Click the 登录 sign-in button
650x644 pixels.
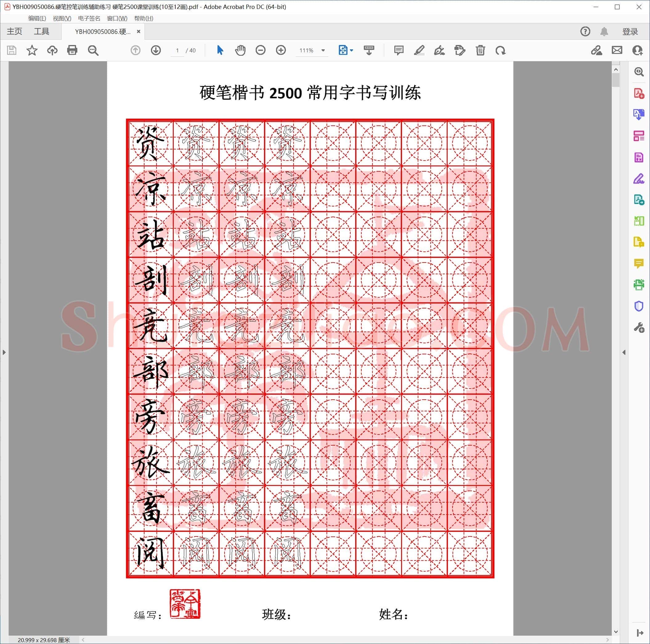click(x=630, y=32)
